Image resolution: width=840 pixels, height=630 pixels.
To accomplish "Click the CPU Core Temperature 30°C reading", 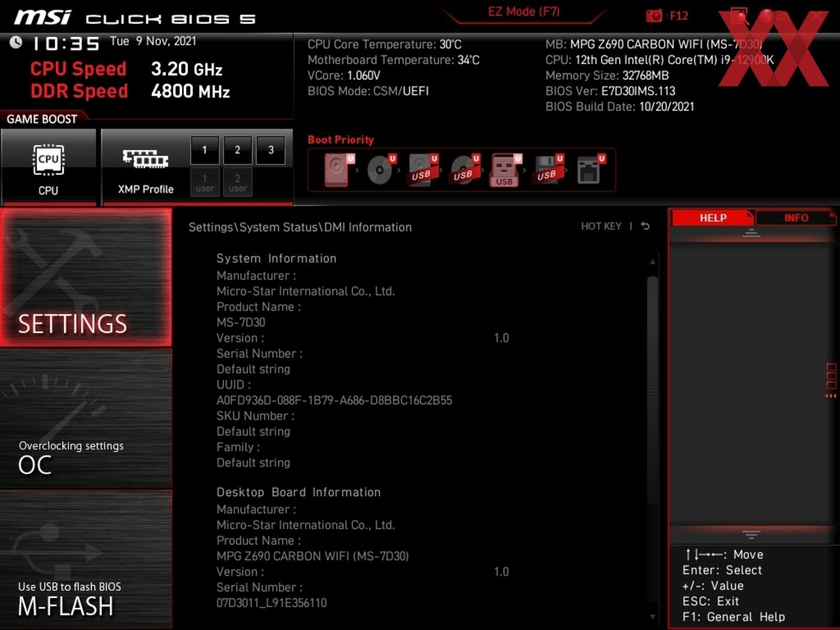I will [x=384, y=44].
